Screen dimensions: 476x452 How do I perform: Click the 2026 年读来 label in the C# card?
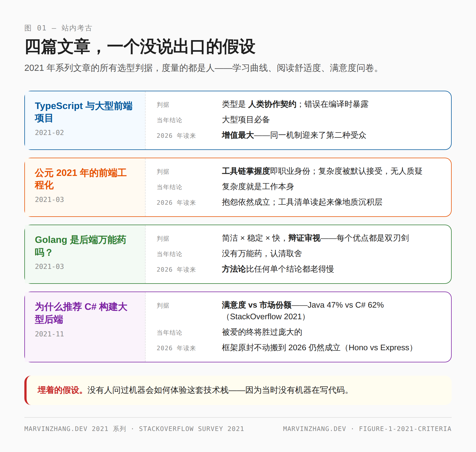click(x=176, y=348)
